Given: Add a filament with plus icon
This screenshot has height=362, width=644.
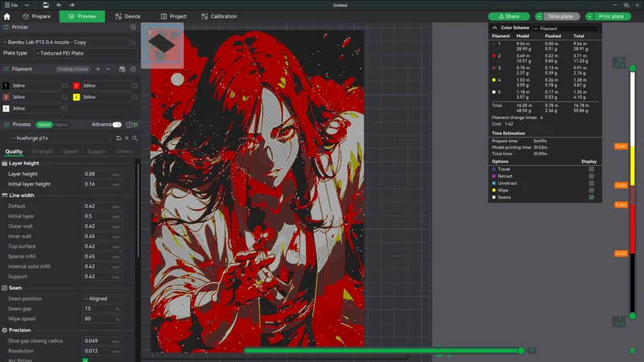Looking at the screenshot, I should [x=97, y=69].
